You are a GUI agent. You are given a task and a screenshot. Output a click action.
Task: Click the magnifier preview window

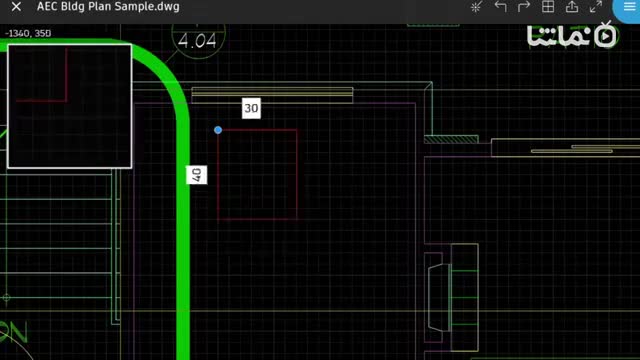(70, 106)
